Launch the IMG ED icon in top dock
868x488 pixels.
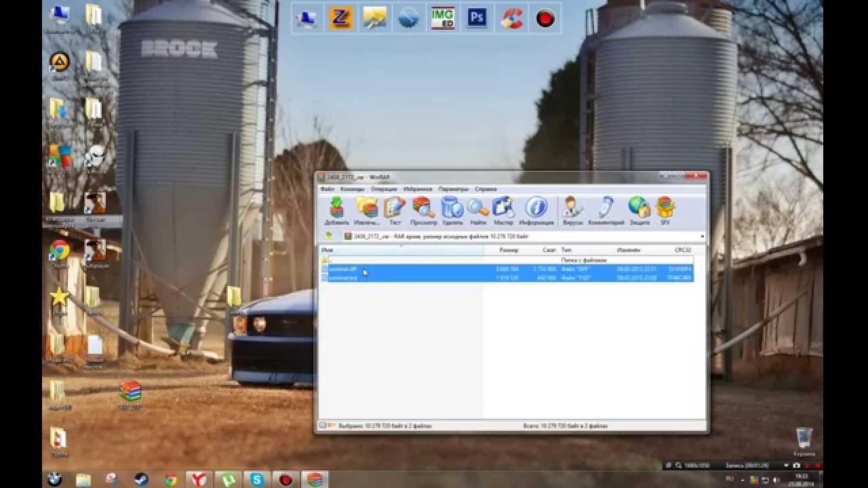443,18
